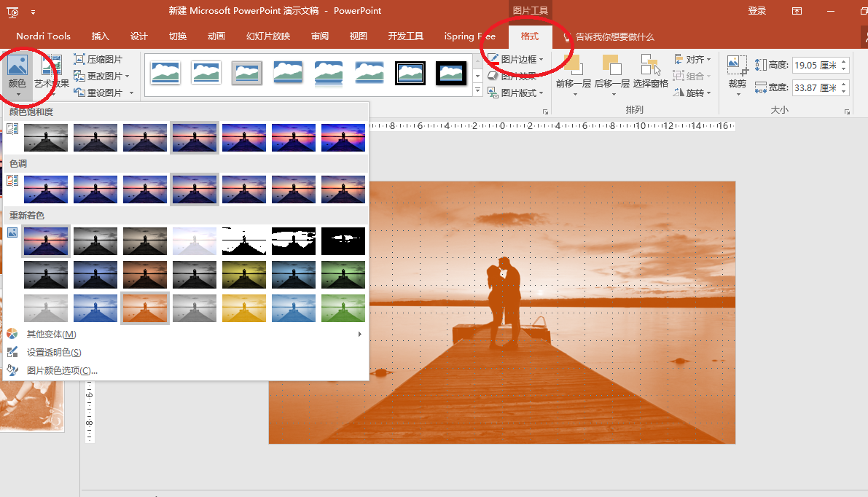Switch to the 格式 format tab
This screenshot has height=497, width=868.
(x=530, y=36)
